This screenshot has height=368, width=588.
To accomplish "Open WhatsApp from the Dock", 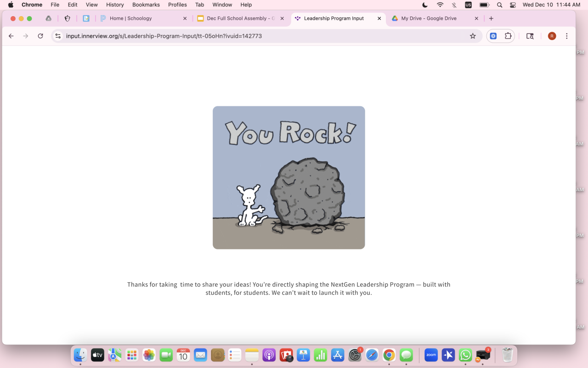I will (x=465, y=355).
